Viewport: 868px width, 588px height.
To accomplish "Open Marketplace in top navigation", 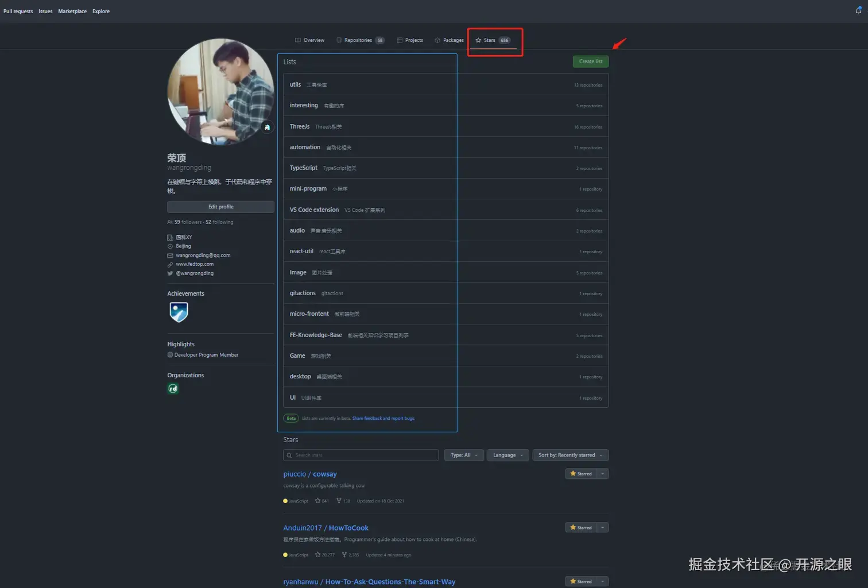I will click(72, 11).
